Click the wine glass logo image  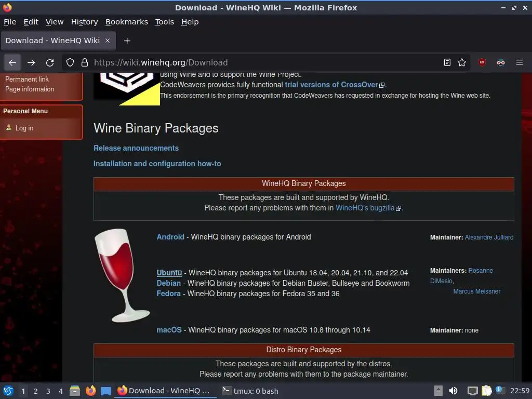tap(122, 275)
